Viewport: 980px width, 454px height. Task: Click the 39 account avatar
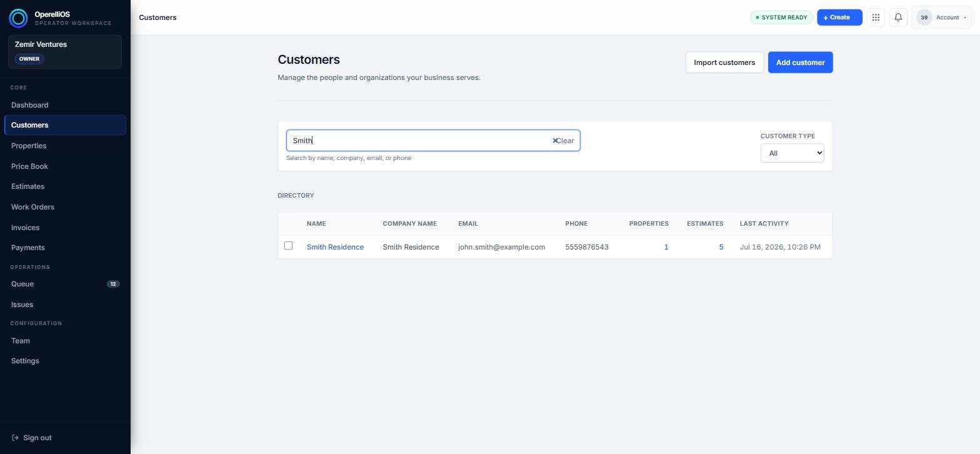[x=924, y=18]
